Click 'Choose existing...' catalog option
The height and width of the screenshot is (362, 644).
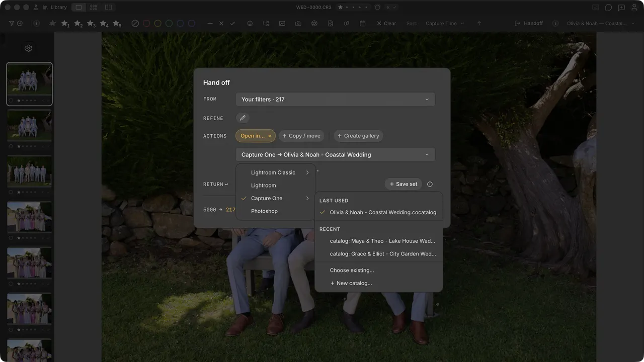coord(378,270)
